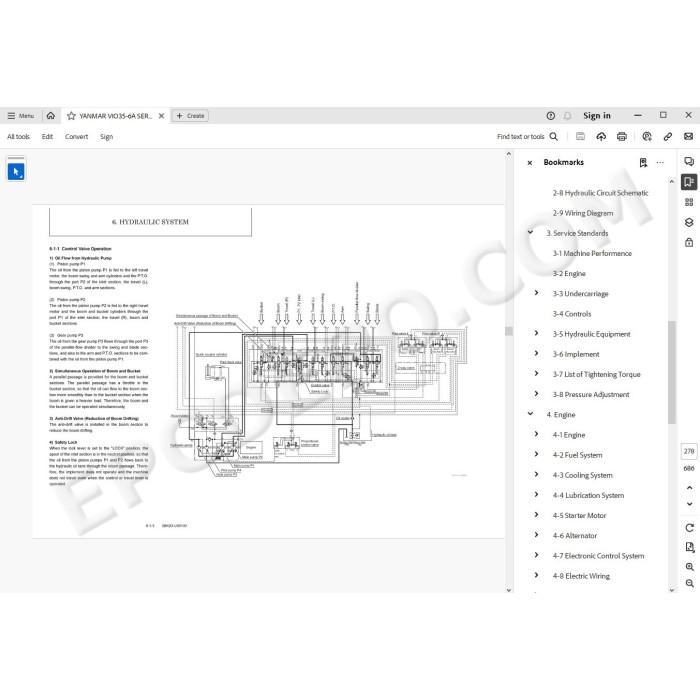This screenshot has width=700, height=700.
Task: Click the Bookmarks panel scrollbar thumb
Action: [x=672, y=372]
